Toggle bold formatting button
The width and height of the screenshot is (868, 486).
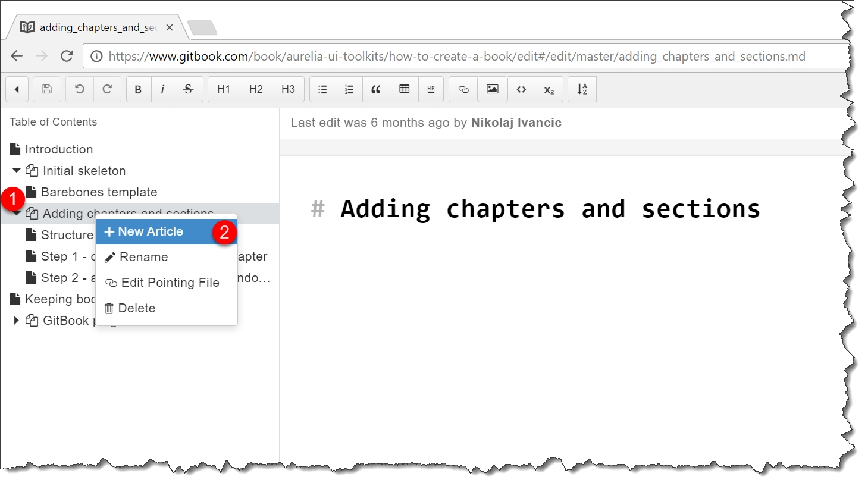pos(138,89)
